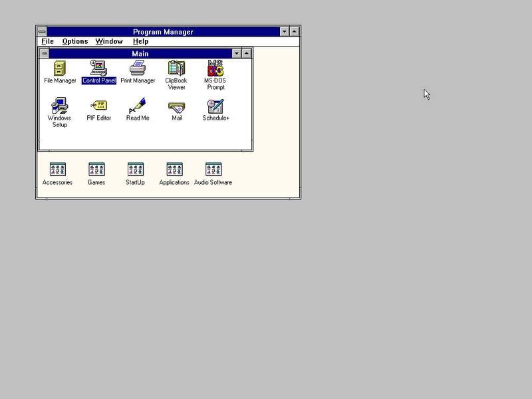Open the Options menu
This screenshot has width=532, height=399.
(x=75, y=41)
